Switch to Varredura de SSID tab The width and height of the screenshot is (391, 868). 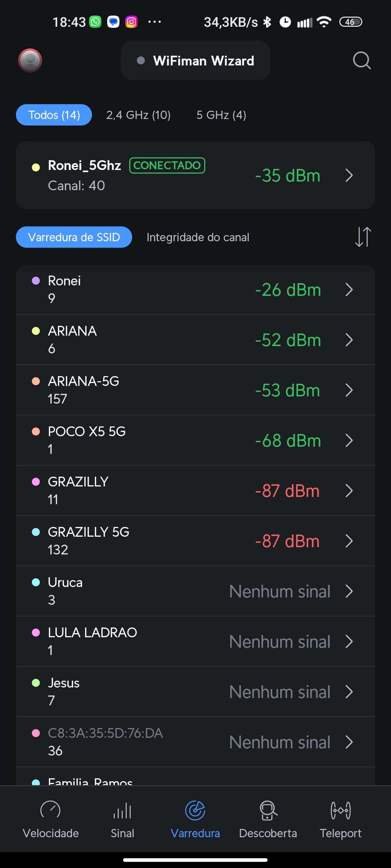(x=74, y=237)
